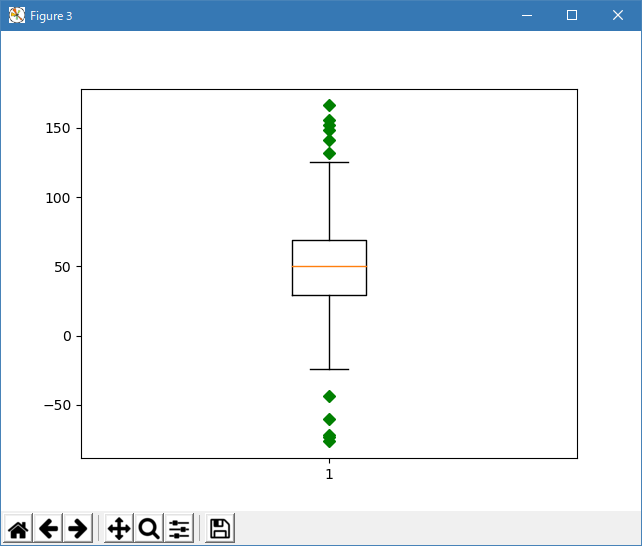Minimize the Figure 3 window
Screen dimensions: 642x546
(525, 16)
